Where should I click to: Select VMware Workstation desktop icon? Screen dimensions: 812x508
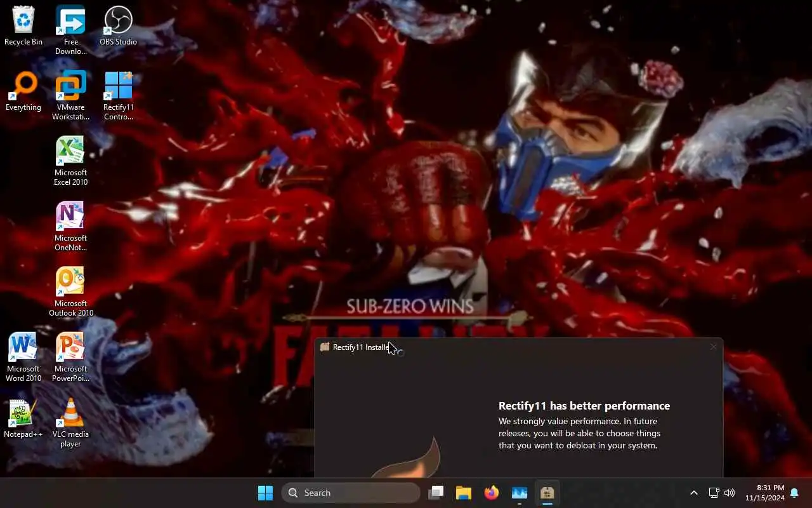(70, 96)
